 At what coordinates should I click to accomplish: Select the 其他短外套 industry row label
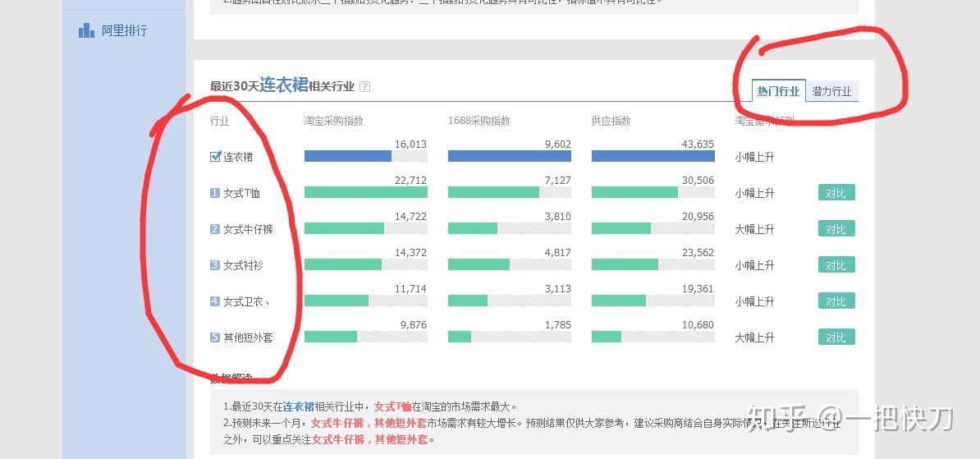pyautogui.click(x=248, y=337)
